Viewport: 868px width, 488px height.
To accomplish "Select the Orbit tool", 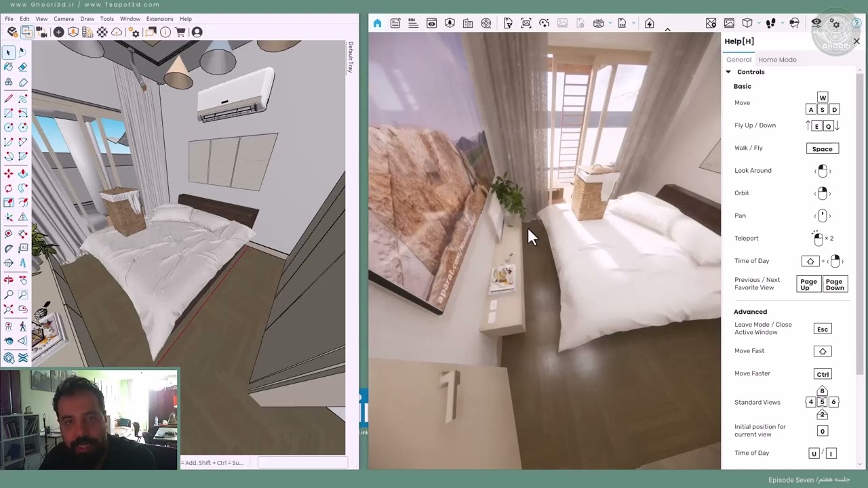I will coord(8,279).
